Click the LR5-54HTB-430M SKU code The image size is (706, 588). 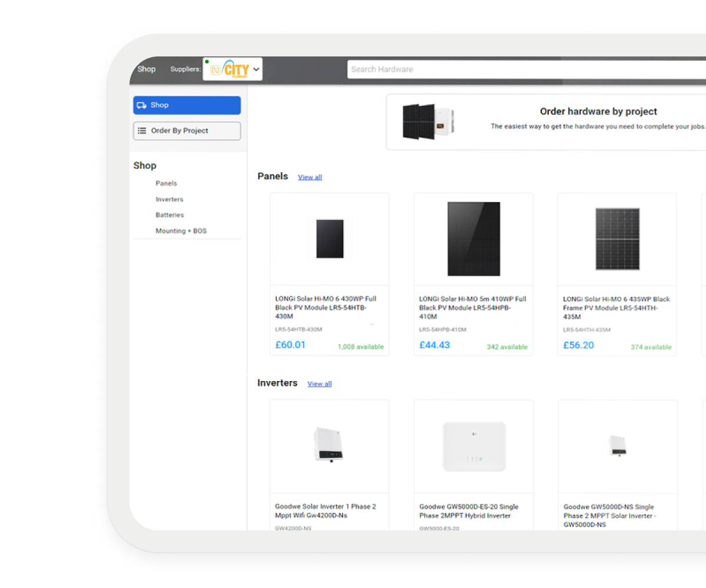coord(299,330)
